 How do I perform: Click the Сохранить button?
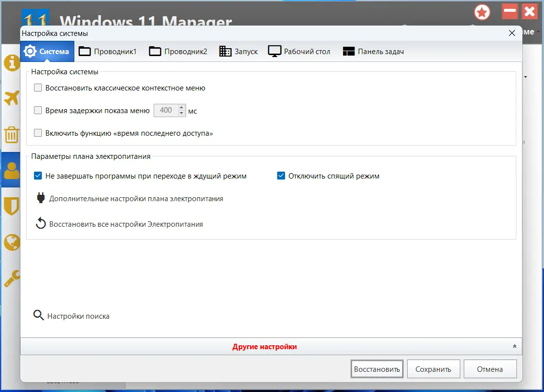(x=433, y=369)
